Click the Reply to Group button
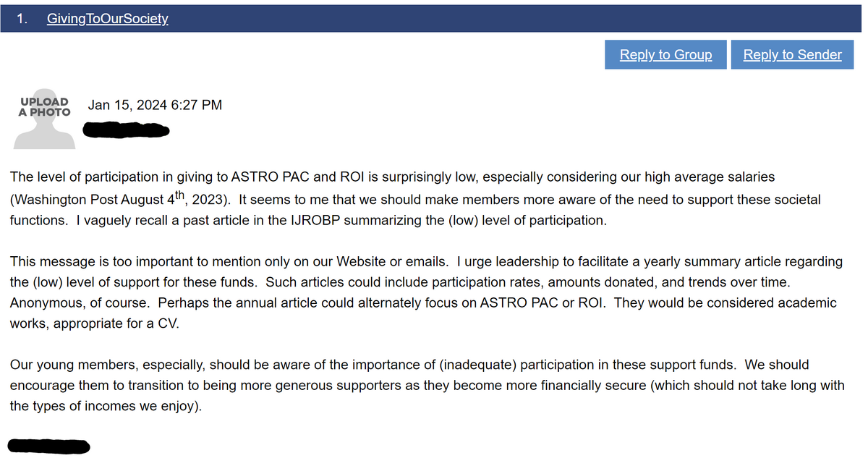This screenshot has width=868, height=466. 665,54
